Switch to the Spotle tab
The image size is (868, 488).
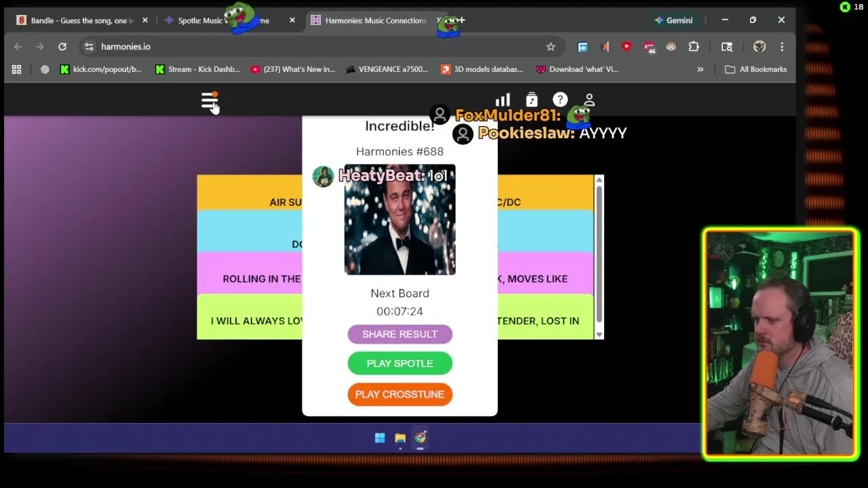click(x=230, y=20)
